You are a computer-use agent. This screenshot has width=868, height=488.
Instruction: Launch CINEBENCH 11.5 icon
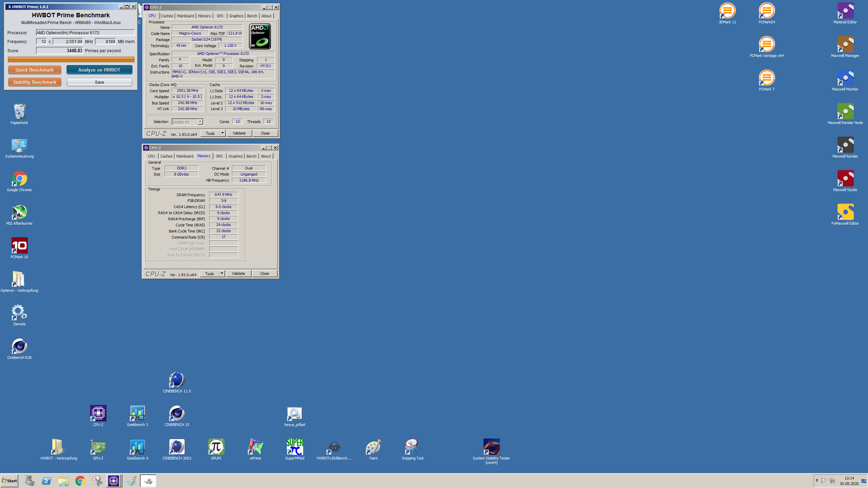pos(177,382)
